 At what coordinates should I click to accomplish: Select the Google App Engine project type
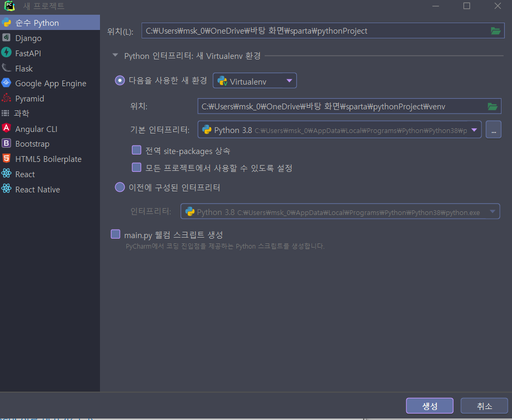coord(50,83)
